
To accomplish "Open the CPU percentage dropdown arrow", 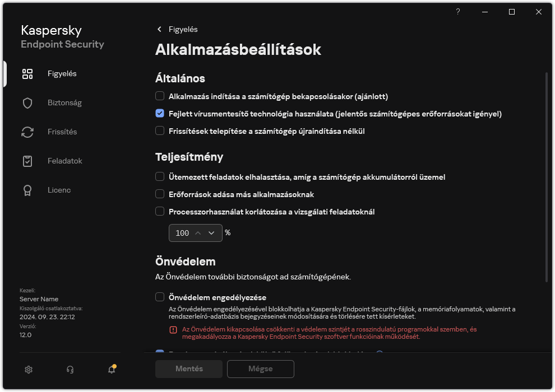I will 211,233.
